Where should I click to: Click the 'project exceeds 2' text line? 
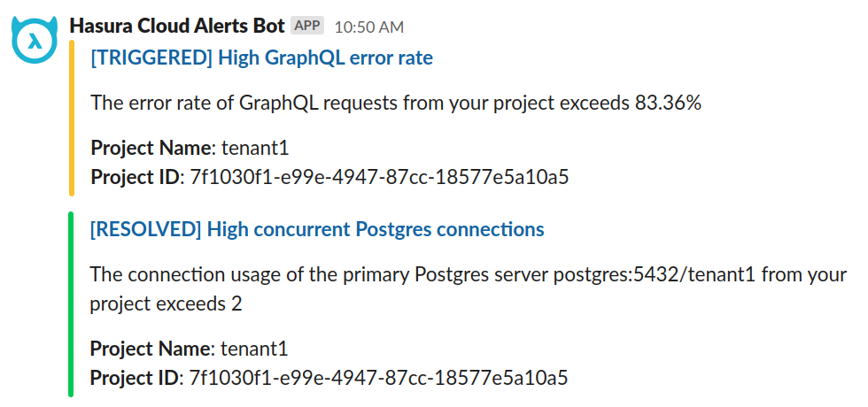(166, 303)
